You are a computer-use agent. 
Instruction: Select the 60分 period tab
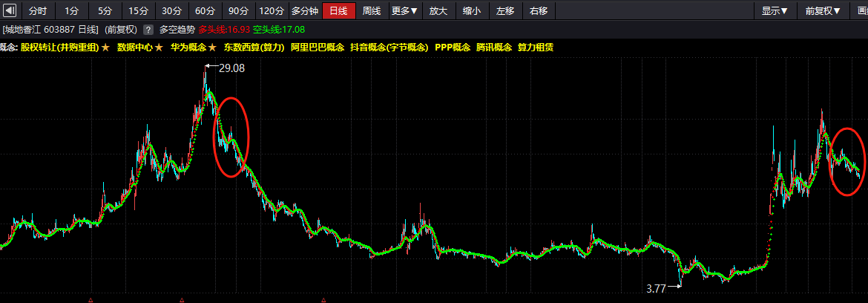click(x=205, y=10)
